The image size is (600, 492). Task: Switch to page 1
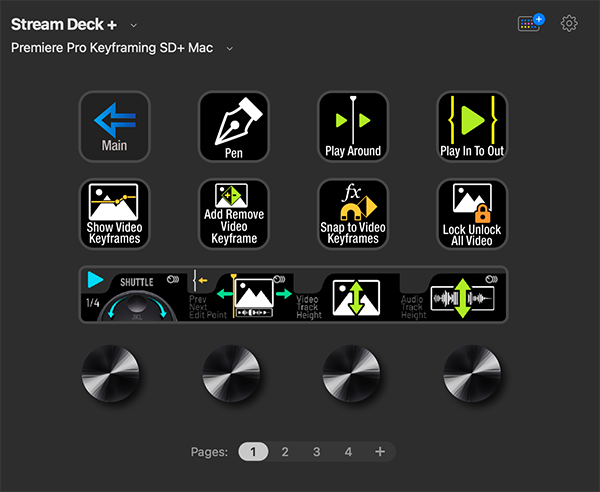253,452
